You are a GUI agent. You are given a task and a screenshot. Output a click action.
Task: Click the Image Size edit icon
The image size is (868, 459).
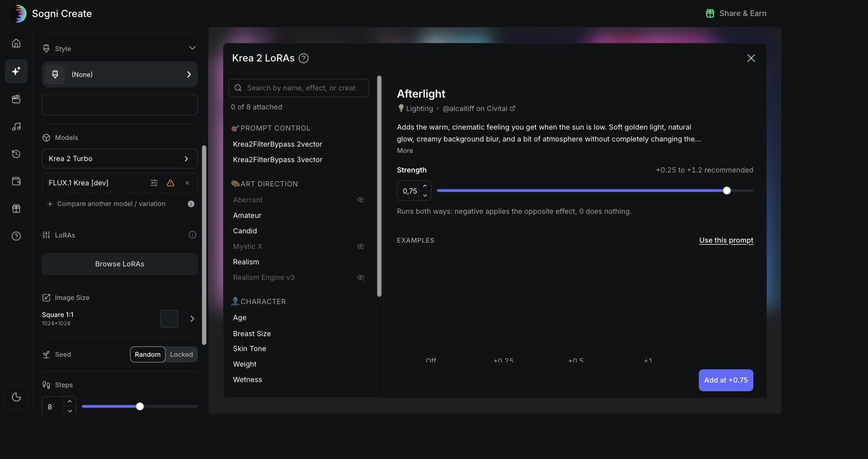coord(47,298)
